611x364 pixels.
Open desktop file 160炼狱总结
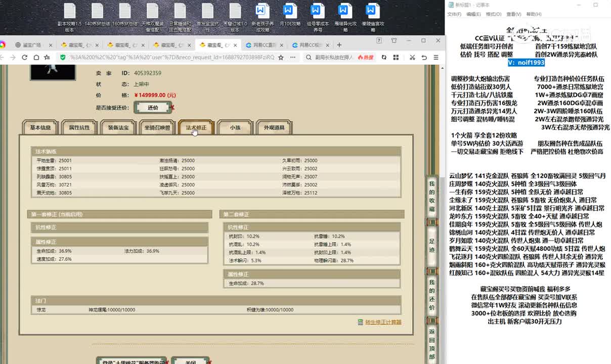[125, 15]
